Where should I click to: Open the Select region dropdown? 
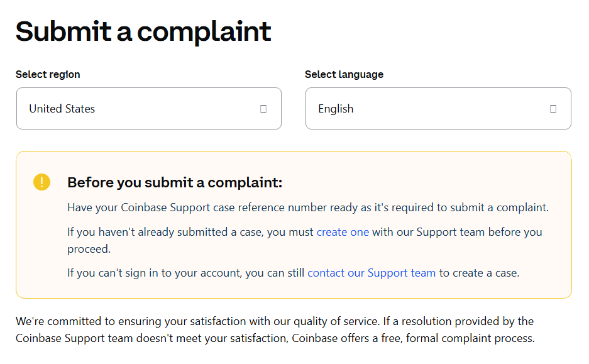(x=148, y=109)
